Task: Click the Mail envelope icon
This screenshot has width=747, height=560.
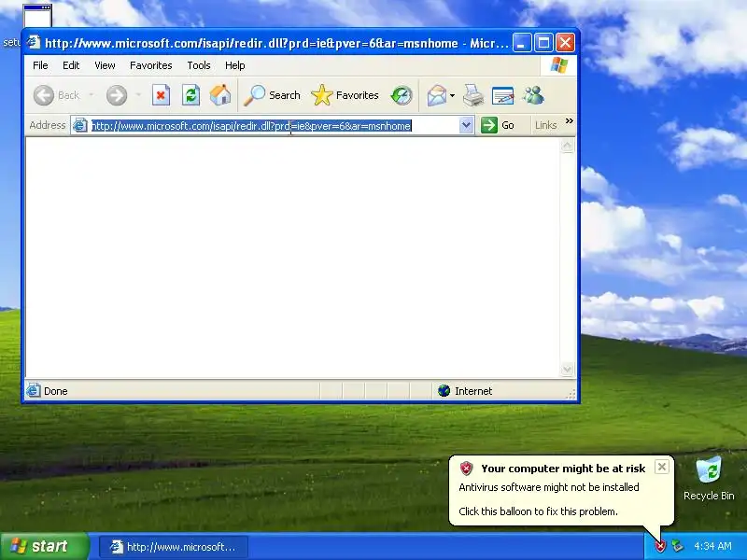Action: pos(436,95)
